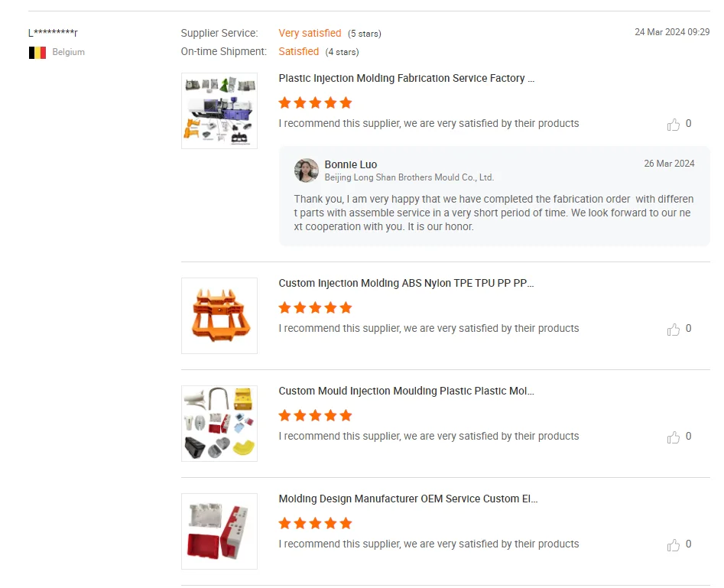Click Bonnie Luo's profile avatar
724x588 pixels.
coord(306,171)
